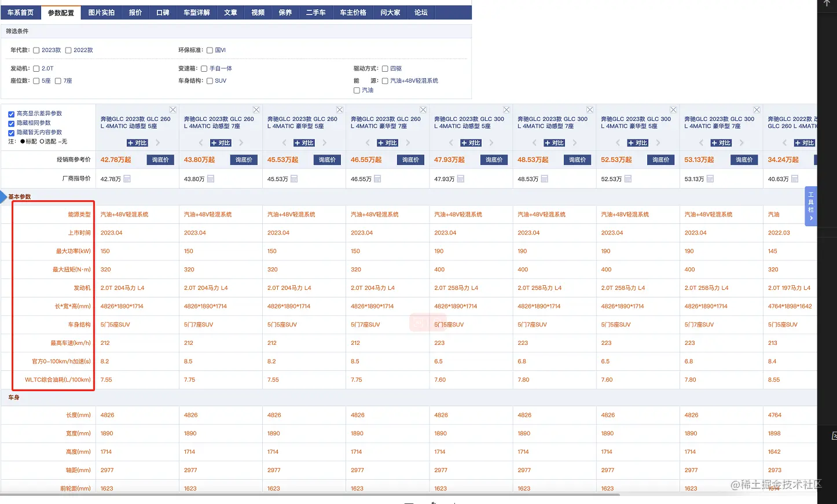Check the 汽油+48V轻混系统 energy filter
Screen dimensions: 837x504
coord(385,81)
